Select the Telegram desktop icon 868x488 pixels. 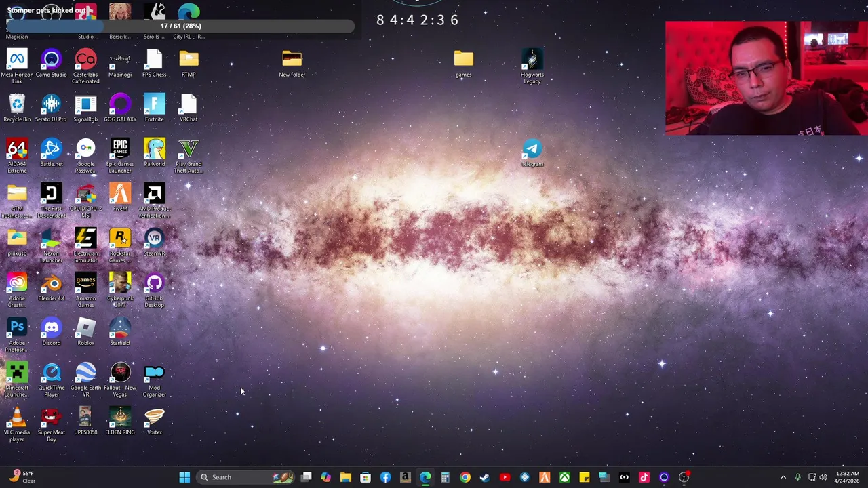coord(532,153)
